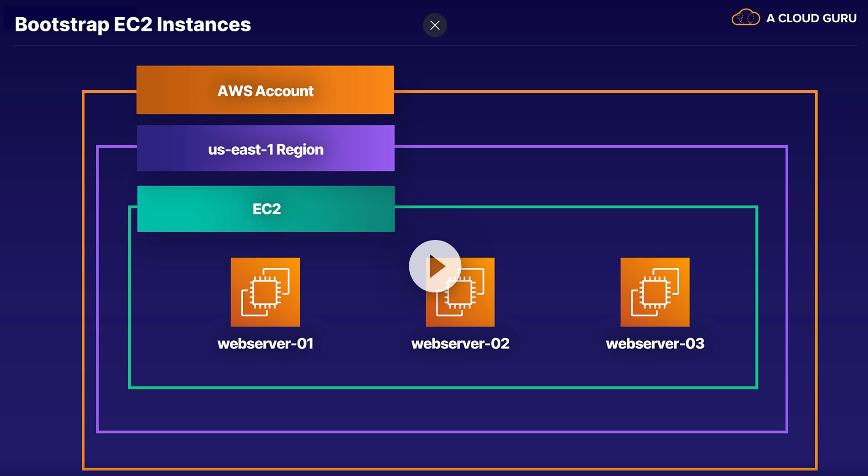
Task: Click the purple region boundary outline
Action: (786, 287)
